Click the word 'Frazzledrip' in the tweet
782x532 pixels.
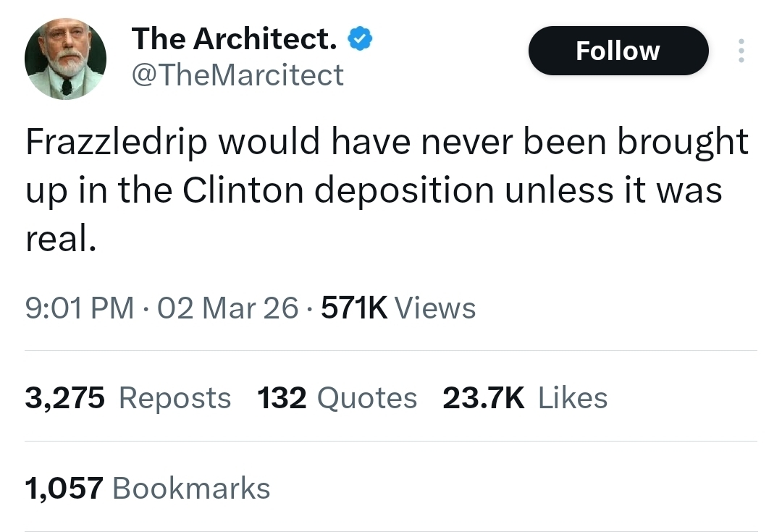[x=115, y=143]
